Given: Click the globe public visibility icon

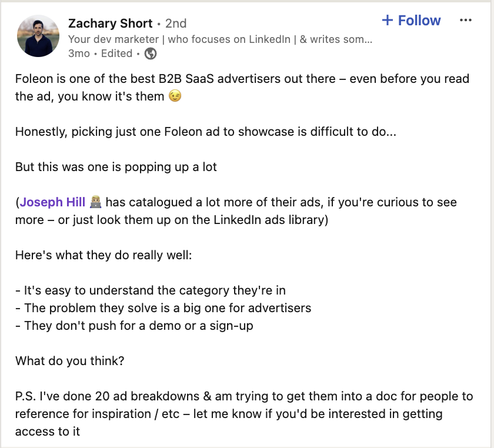Looking at the screenshot, I should tap(151, 54).
